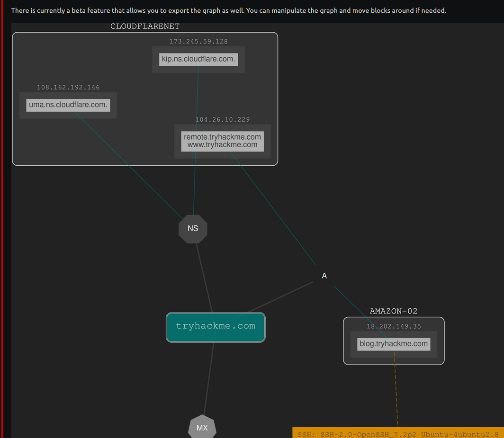This screenshot has width=504, height=438.
Task: Click the uma.ns.cloudflare.com. host box
Action: 68,105
